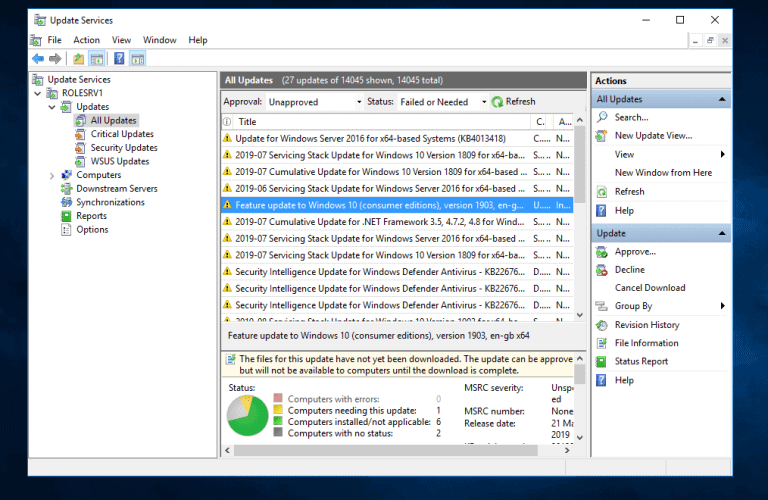Click New Window from Here
768x500 pixels.
663,173
